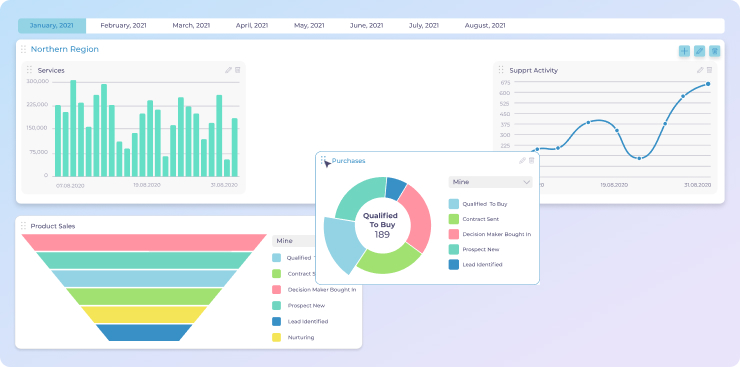Click Contract Sent green swatch in Purchases legend
The width and height of the screenshot is (740, 367).
[x=454, y=219]
